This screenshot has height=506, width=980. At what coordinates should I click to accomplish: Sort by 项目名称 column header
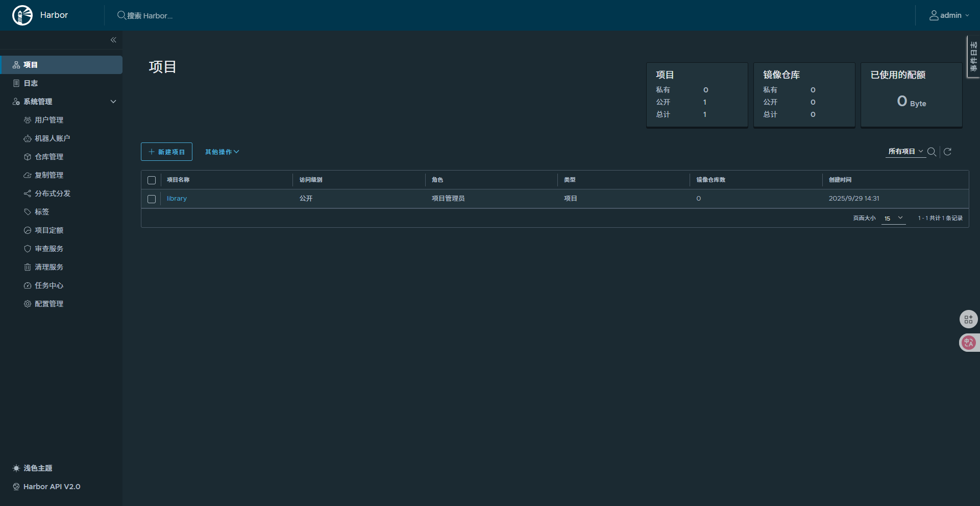tap(178, 180)
